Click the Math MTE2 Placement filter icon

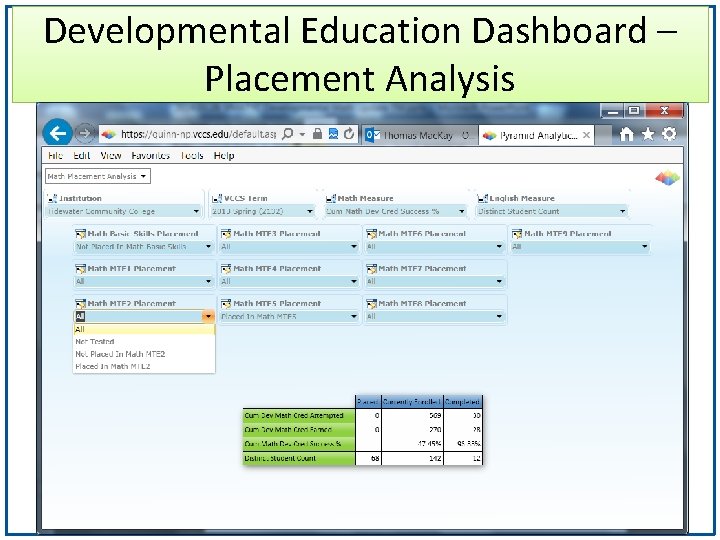click(80, 304)
